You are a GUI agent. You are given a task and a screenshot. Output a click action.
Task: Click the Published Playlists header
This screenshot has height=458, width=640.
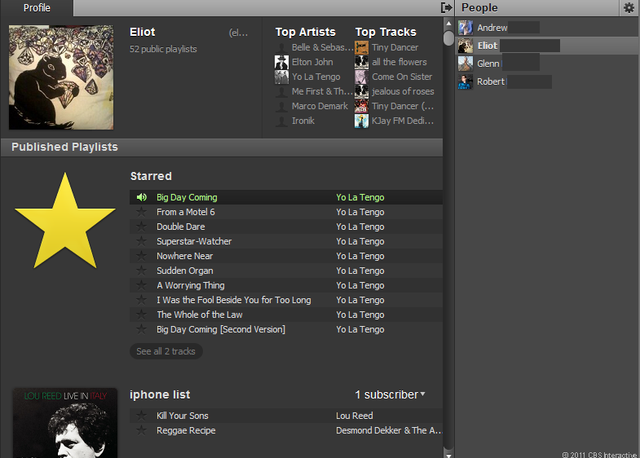(x=222, y=147)
